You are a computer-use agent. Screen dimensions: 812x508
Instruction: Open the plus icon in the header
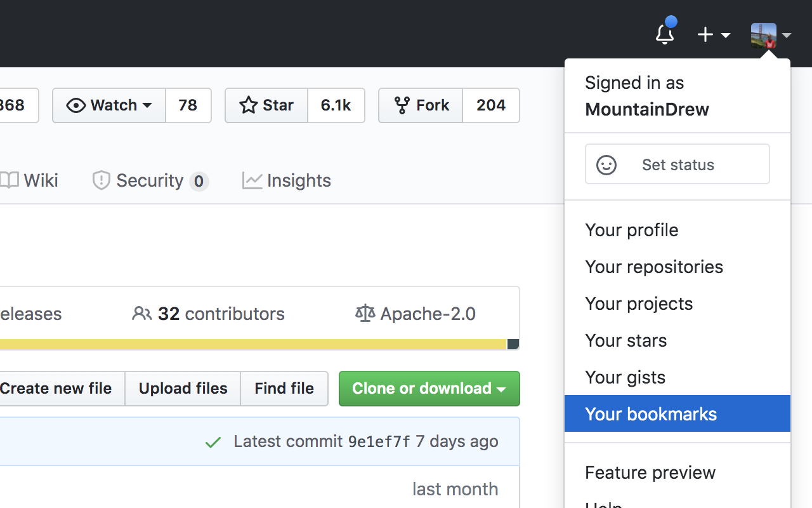tap(705, 34)
